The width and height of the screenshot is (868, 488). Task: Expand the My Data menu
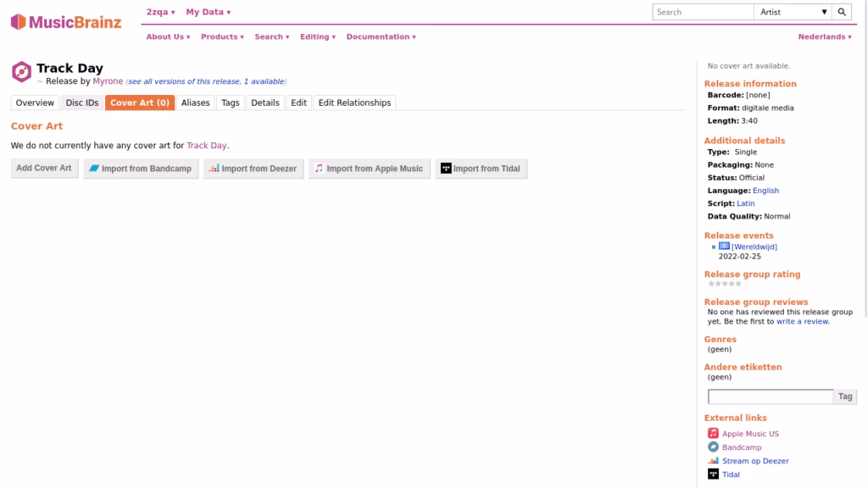(208, 12)
